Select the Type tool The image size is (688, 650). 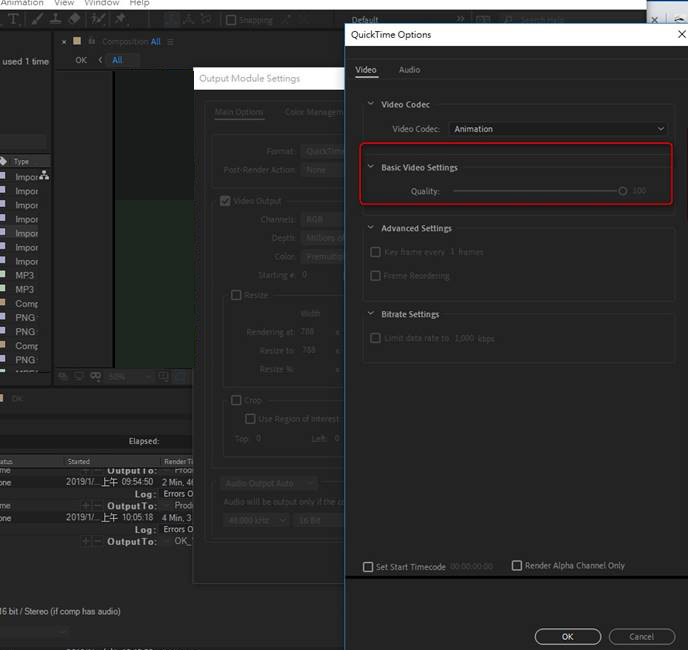13,19
